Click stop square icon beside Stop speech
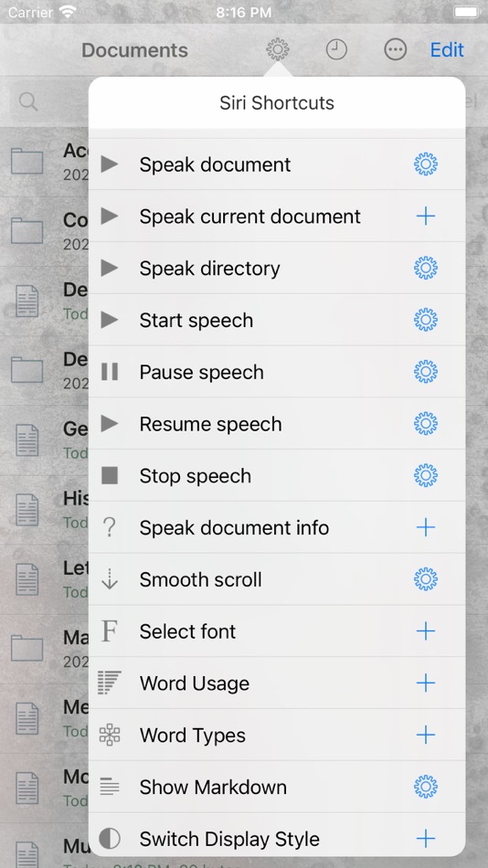This screenshot has width=488, height=868. coord(110,475)
